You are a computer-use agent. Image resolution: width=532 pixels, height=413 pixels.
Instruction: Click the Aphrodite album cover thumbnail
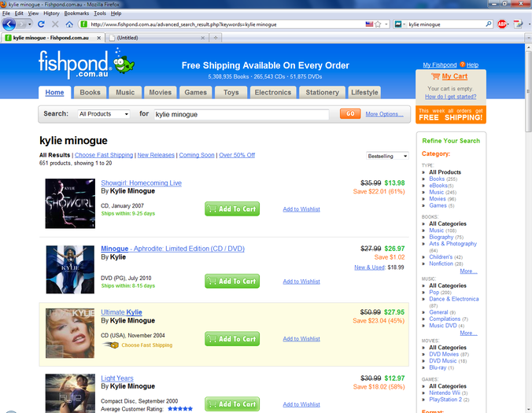70,270
